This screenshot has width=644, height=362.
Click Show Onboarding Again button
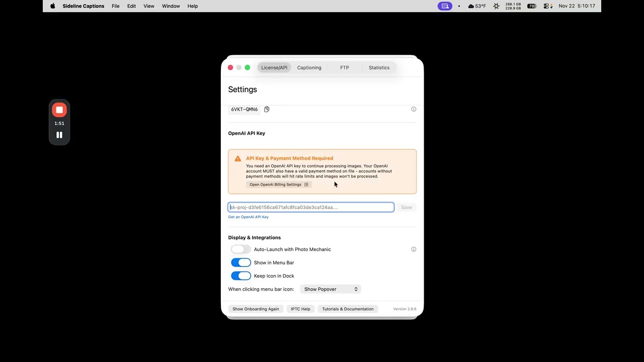(256, 309)
